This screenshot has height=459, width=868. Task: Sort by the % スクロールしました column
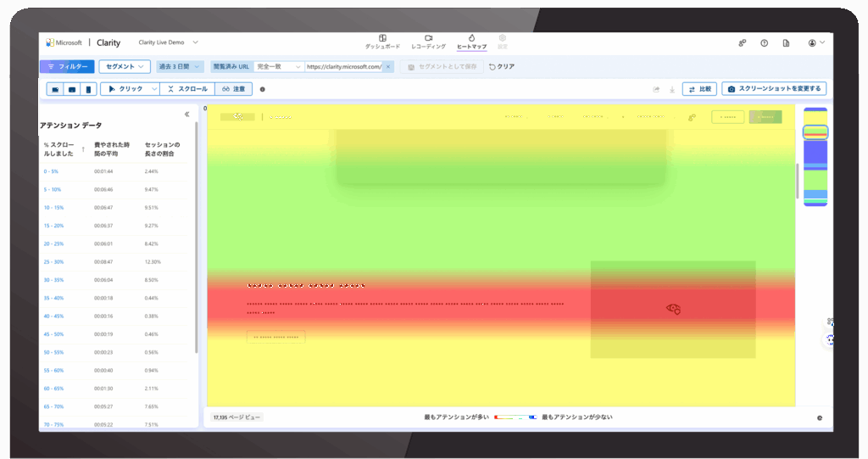[x=64, y=149]
